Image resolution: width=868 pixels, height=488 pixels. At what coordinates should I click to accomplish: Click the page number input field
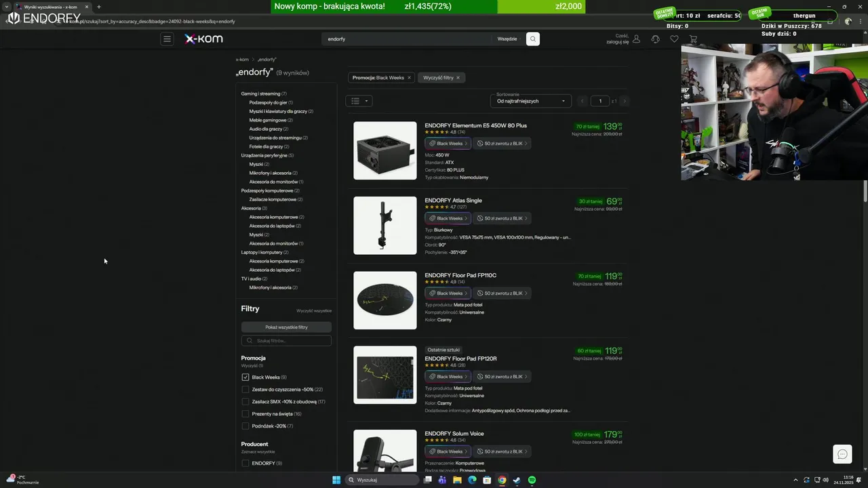point(599,101)
